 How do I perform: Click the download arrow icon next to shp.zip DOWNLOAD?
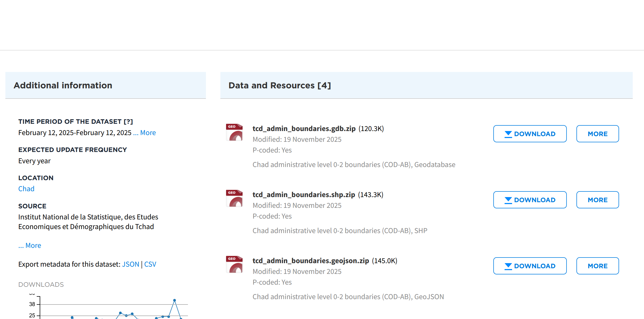click(x=508, y=200)
